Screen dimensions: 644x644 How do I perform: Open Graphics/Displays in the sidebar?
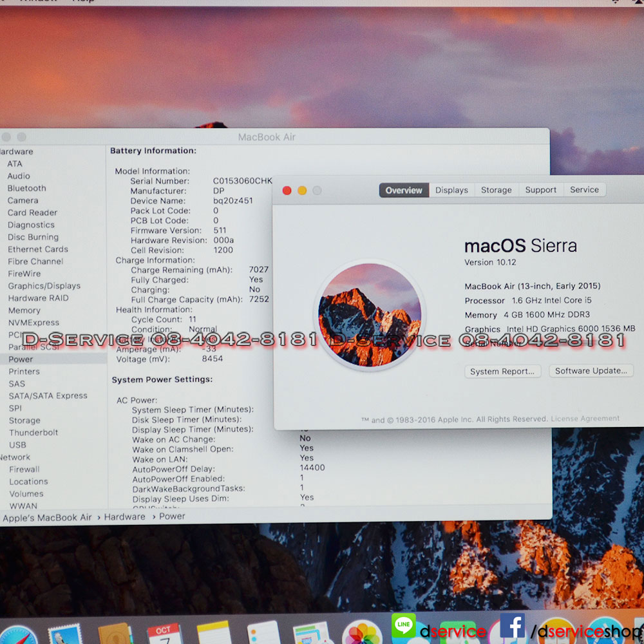(44, 286)
